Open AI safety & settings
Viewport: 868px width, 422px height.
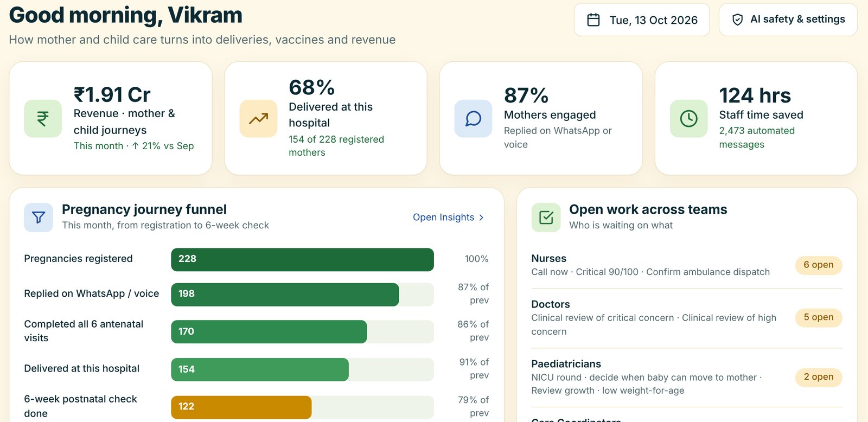tap(788, 20)
